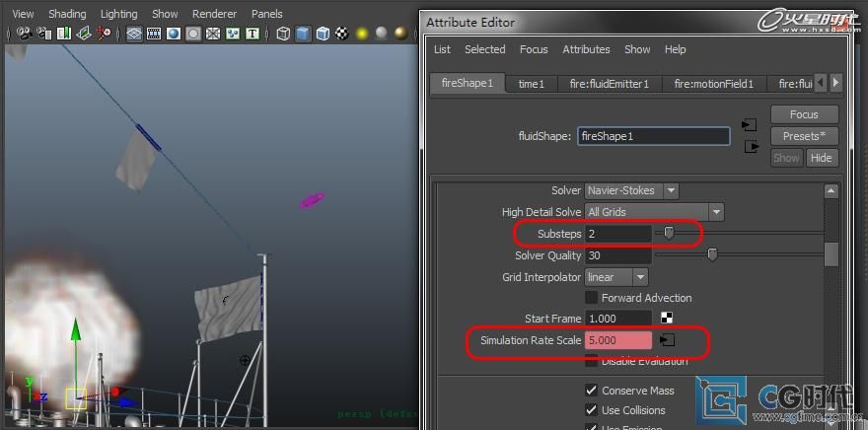
Task: Open the viewport Show menu
Action: coord(165,14)
